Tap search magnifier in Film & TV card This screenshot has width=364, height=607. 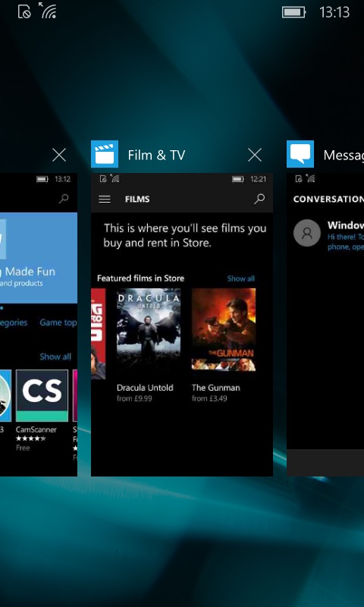click(259, 199)
